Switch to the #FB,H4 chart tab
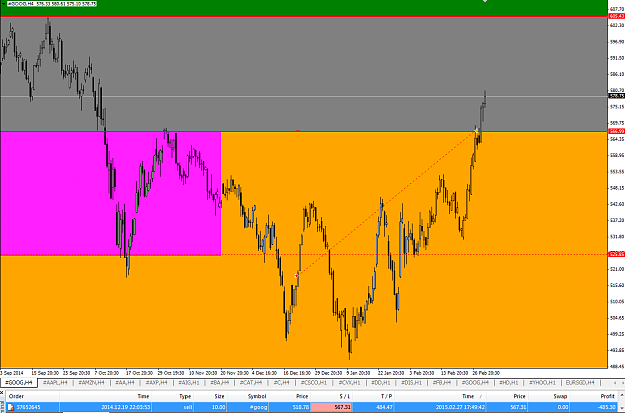 (442, 383)
